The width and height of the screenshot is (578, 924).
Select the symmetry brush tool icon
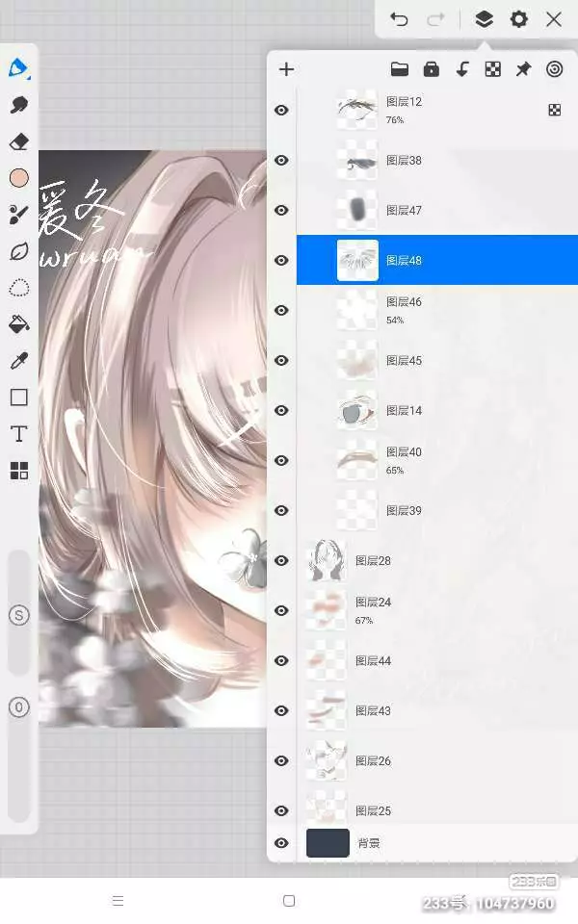tap(19, 215)
